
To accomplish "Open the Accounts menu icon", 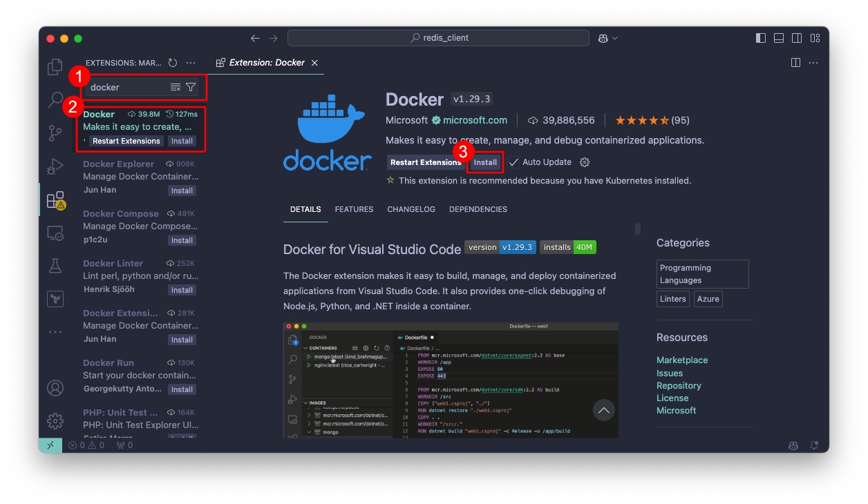I will click(x=55, y=388).
